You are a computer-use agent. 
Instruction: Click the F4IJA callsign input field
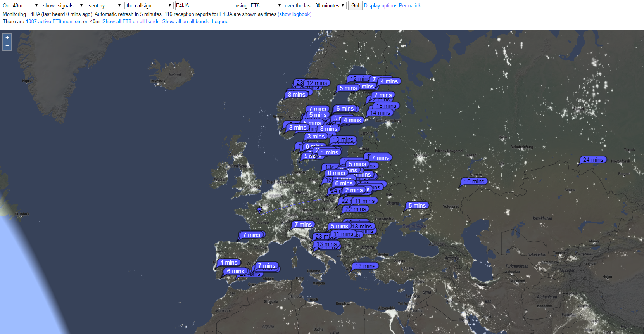(204, 6)
